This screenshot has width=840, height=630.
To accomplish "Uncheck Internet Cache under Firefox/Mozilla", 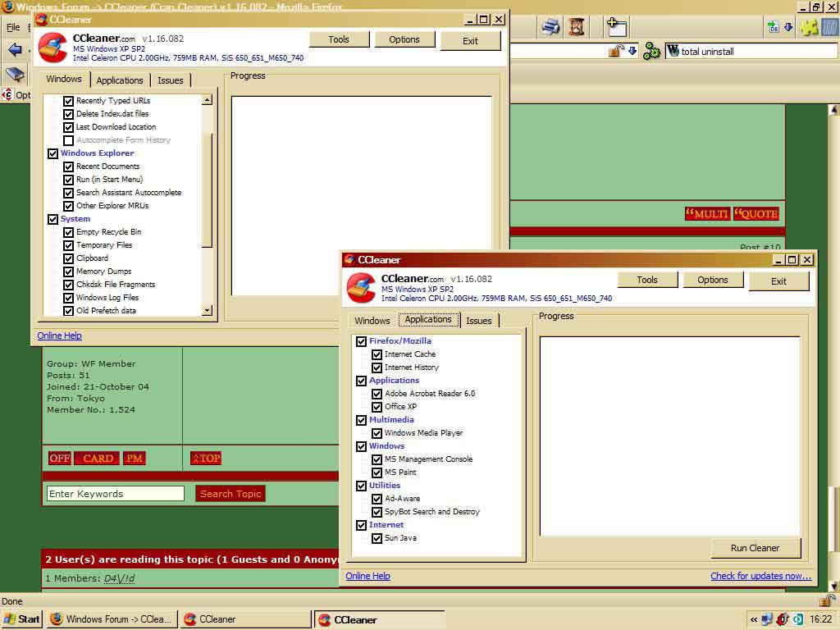I will coord(377,354).
